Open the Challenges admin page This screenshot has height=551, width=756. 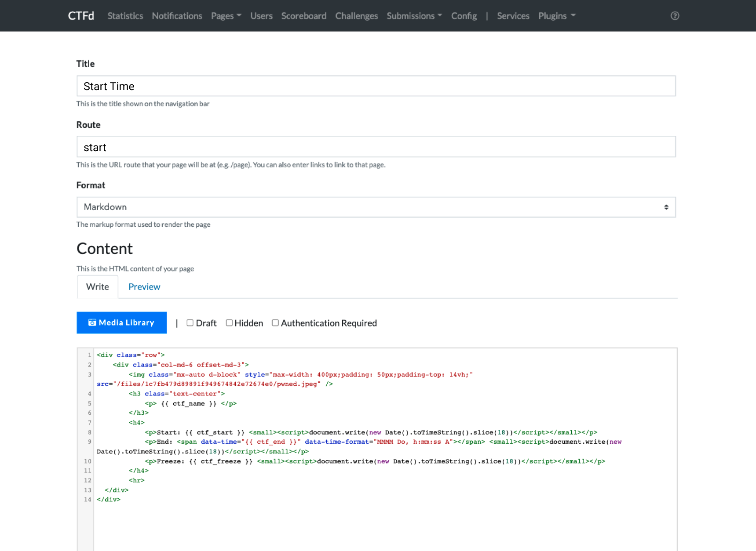pos(356,16)
